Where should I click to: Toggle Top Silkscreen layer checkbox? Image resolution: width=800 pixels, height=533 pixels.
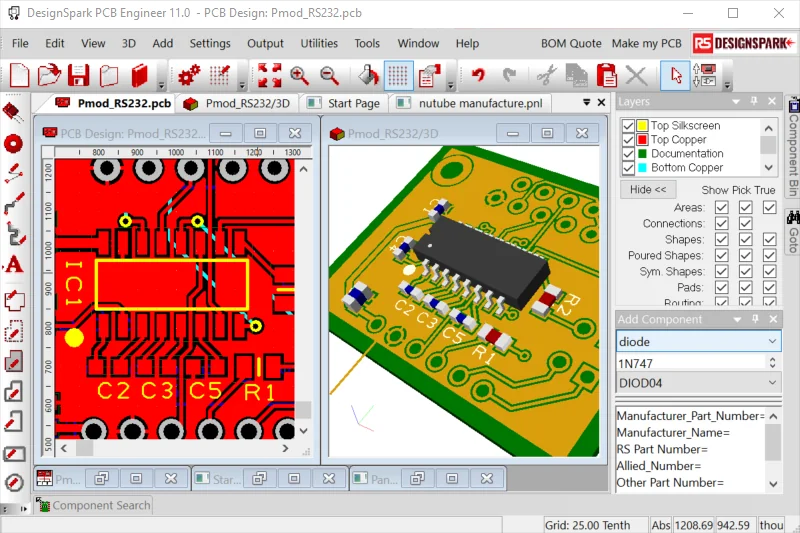coord(628,125)
